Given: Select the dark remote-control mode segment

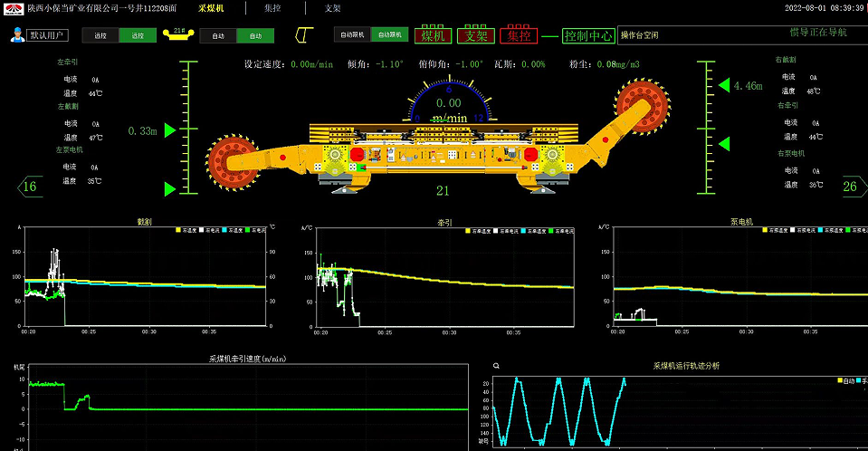Looking at the screenshot, I should [100, 35].
